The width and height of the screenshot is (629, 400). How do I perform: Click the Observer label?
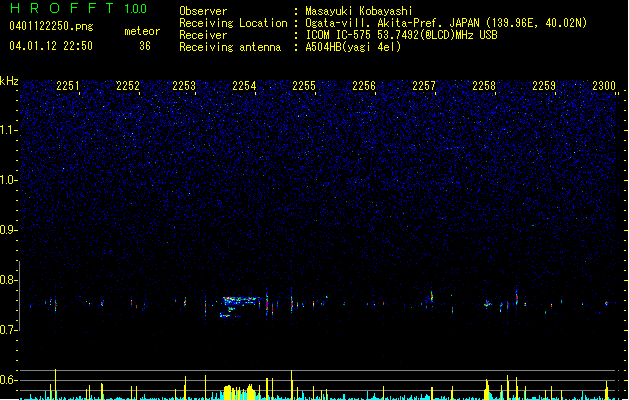pos(203,11)
